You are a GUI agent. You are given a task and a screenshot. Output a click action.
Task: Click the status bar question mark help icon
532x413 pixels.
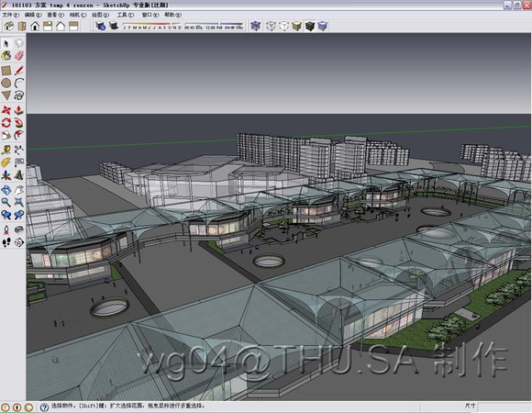click(44, 407)
